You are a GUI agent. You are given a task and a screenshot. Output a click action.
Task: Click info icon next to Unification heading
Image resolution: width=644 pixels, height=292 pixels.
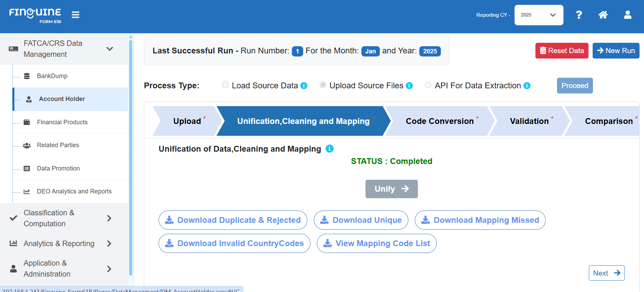(330, 149)
